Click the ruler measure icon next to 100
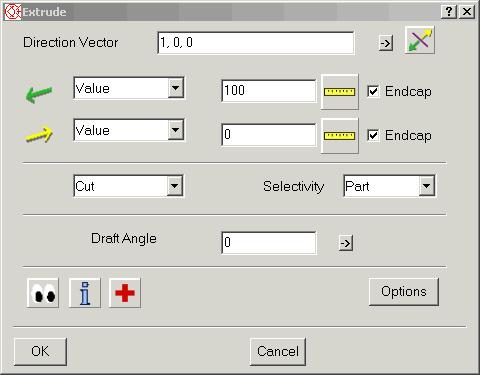This screenshot has height=375, width=480. tap(339, 92)
